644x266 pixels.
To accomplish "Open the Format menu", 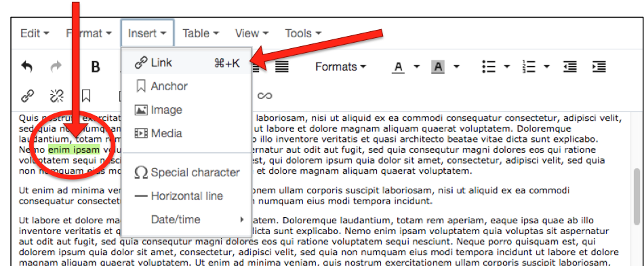I will (89, 33).
